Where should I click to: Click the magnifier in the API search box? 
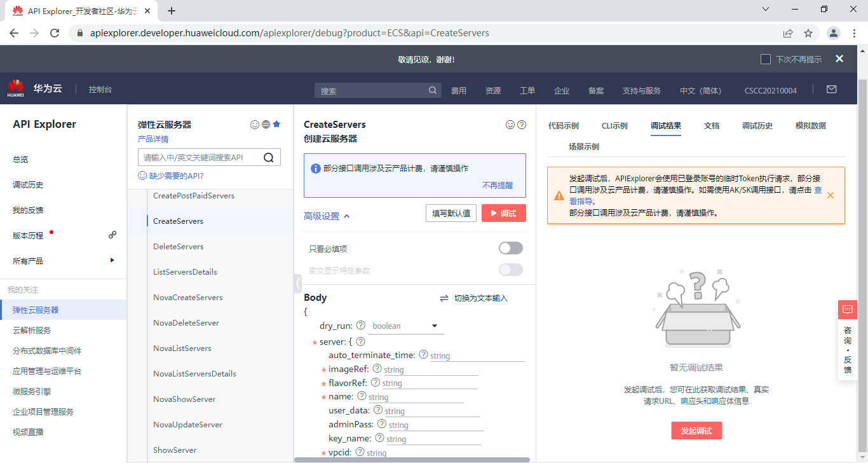tap(269, 158)
